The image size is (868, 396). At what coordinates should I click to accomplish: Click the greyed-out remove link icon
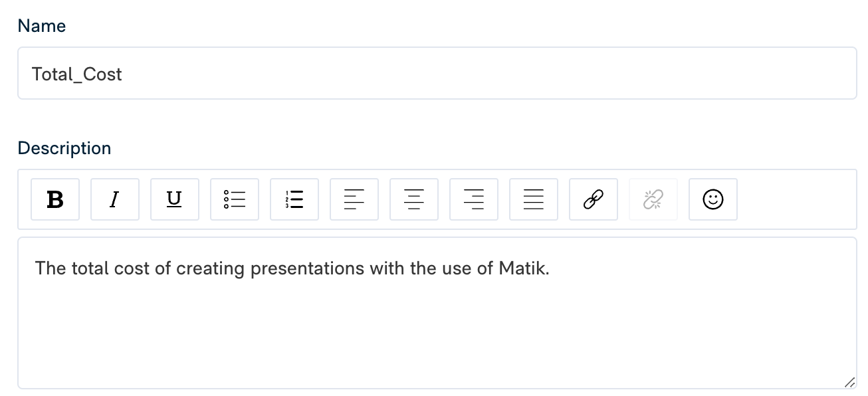(653, 199)
